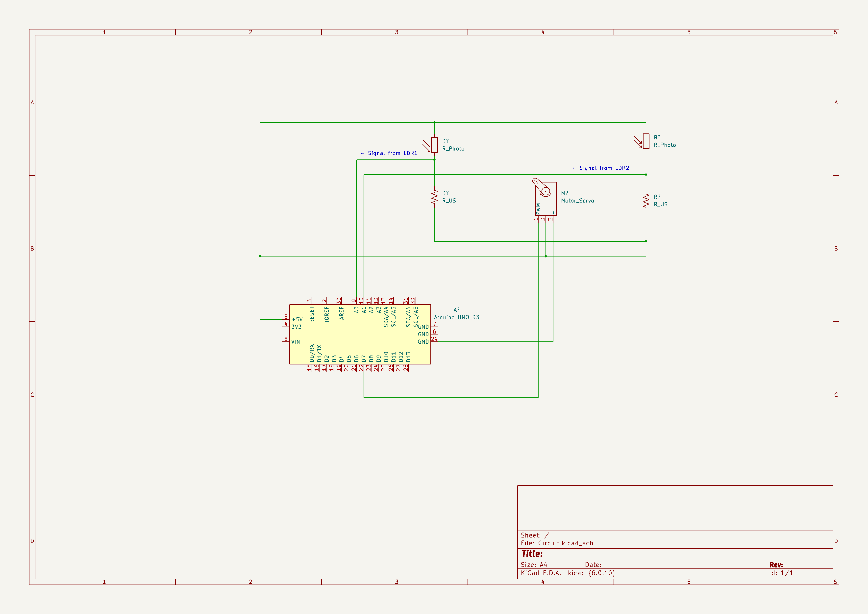Click the Arduino VIN pin
The width and height of the screenshot is (868, 614).
286,341
